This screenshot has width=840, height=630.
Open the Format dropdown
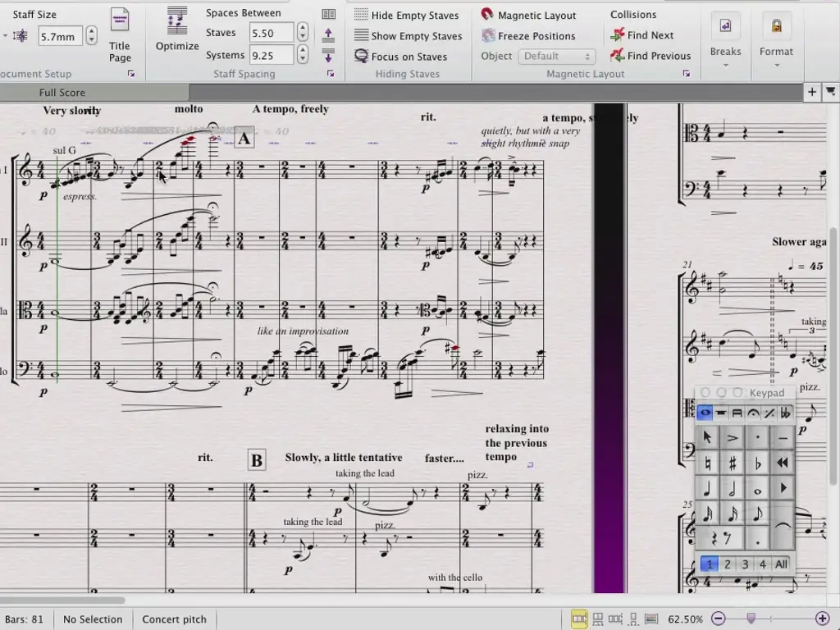point(776,41)
